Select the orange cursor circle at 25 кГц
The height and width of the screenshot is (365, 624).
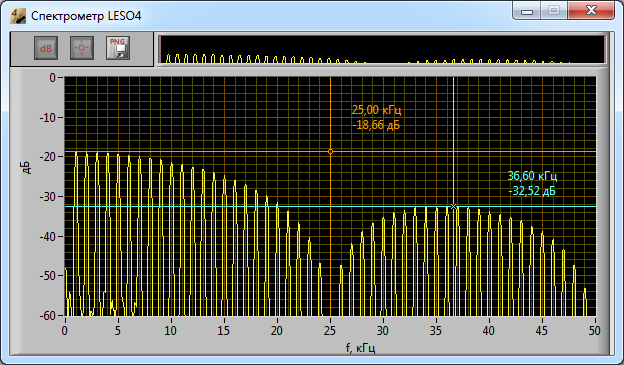[x=330, y=152]
